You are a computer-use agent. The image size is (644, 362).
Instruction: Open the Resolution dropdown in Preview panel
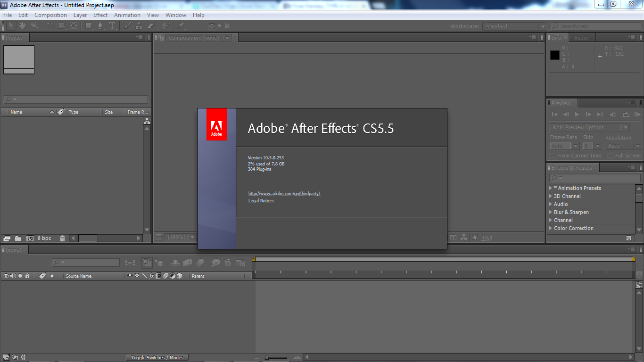[x=623, y=146]
